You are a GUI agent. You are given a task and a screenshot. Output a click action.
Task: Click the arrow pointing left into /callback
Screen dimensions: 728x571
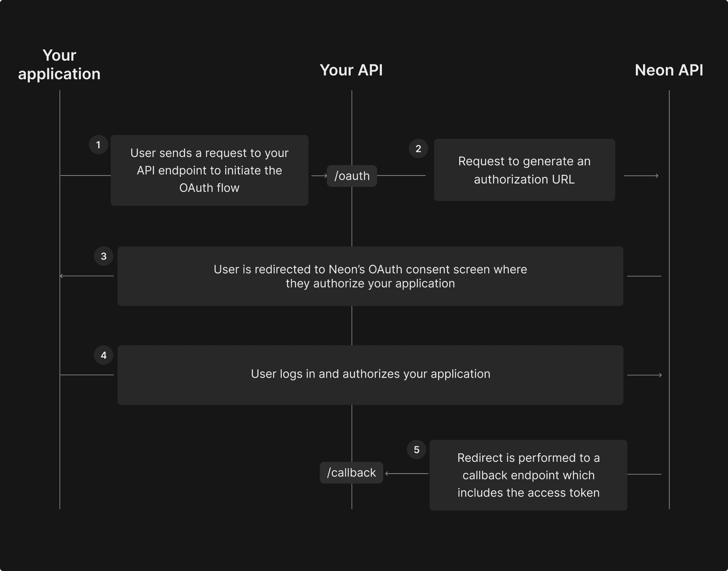tap(406, 474)
